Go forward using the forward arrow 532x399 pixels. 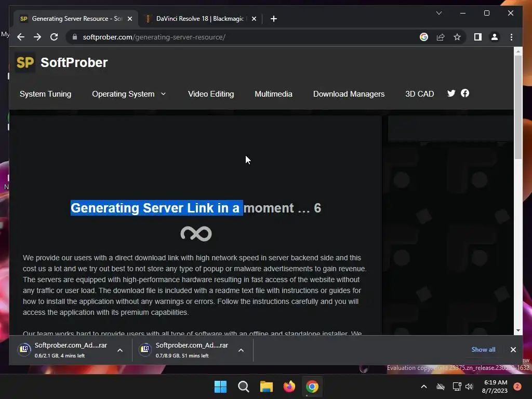(x=37, y=37)
